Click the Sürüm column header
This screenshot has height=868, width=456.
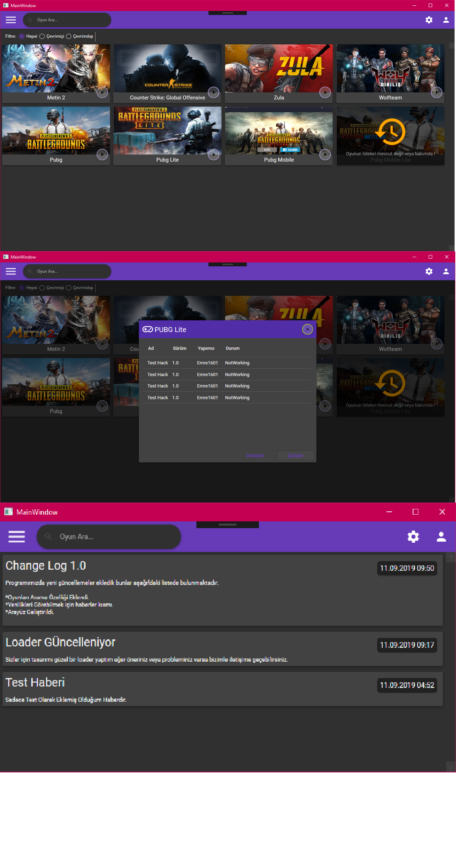[x=180, y=348]
